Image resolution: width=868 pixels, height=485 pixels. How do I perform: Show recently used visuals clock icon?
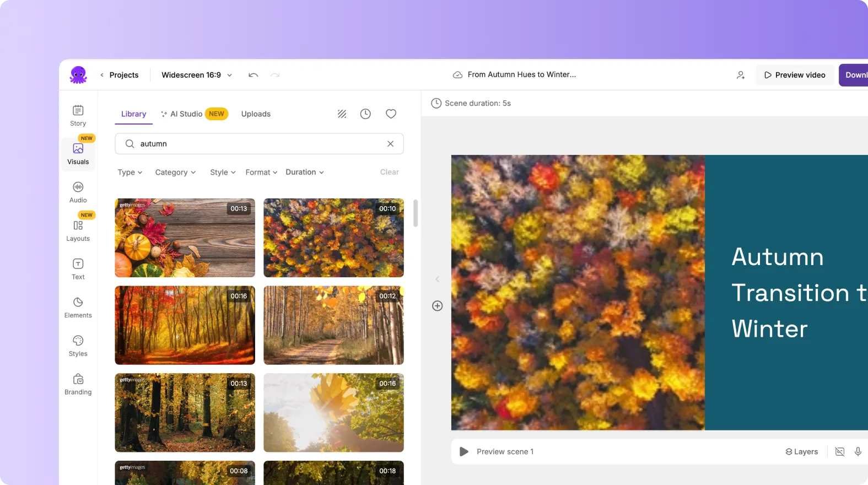[x=365, y=114]
